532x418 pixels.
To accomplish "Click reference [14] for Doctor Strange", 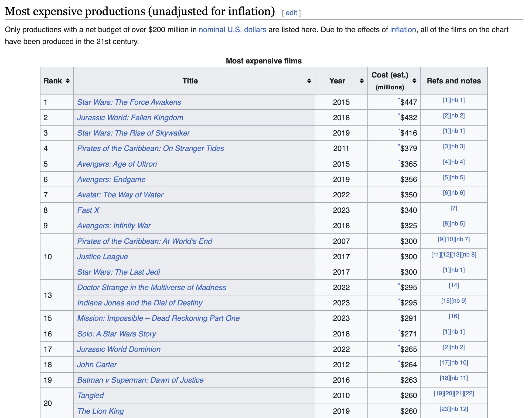I will click(453, 285).
